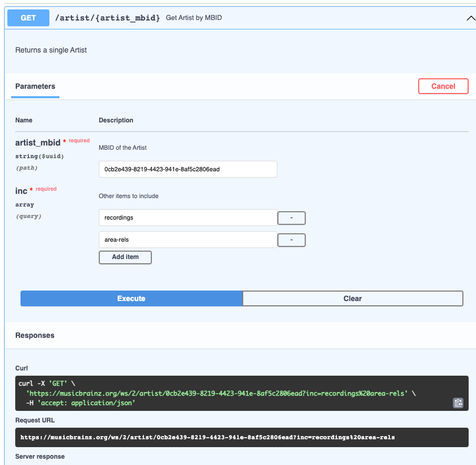Edit the area-rels inc field
The width and height of the screenshot is (476, 465).
click(188, 240)
